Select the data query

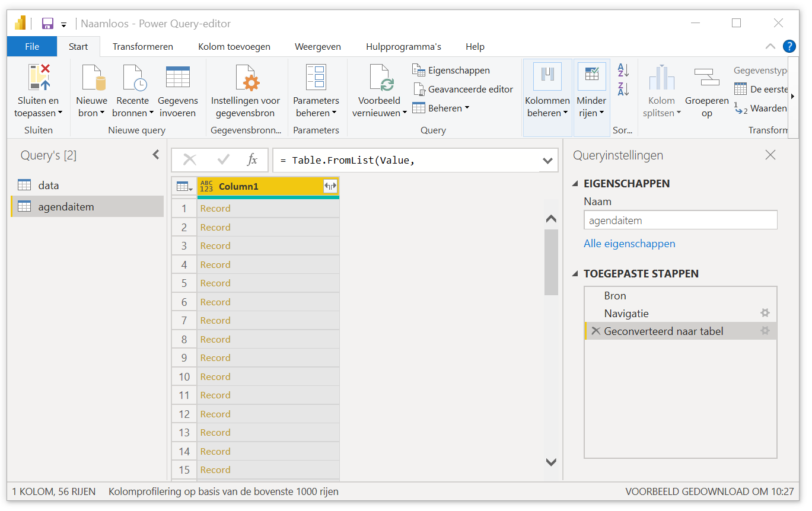tap(87, 185)
